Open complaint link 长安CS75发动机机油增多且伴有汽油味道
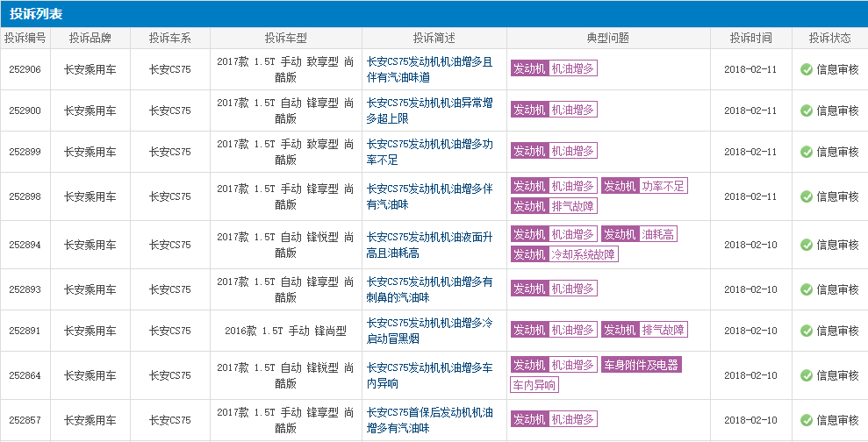Viewport: 868px width, 442px height. click(429, 69)
